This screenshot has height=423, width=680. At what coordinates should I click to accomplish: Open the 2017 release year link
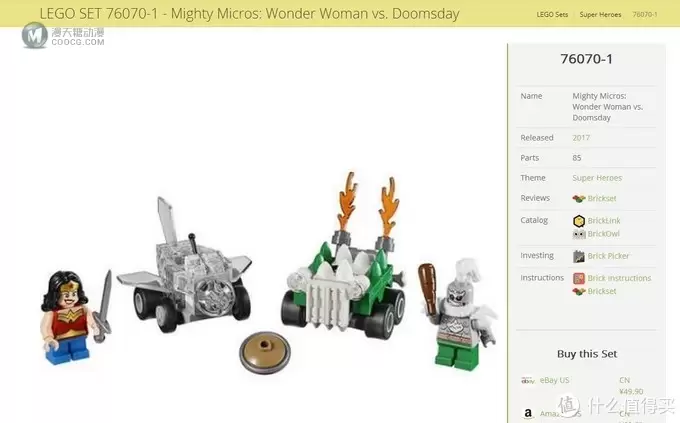click(x=581, y=138)
